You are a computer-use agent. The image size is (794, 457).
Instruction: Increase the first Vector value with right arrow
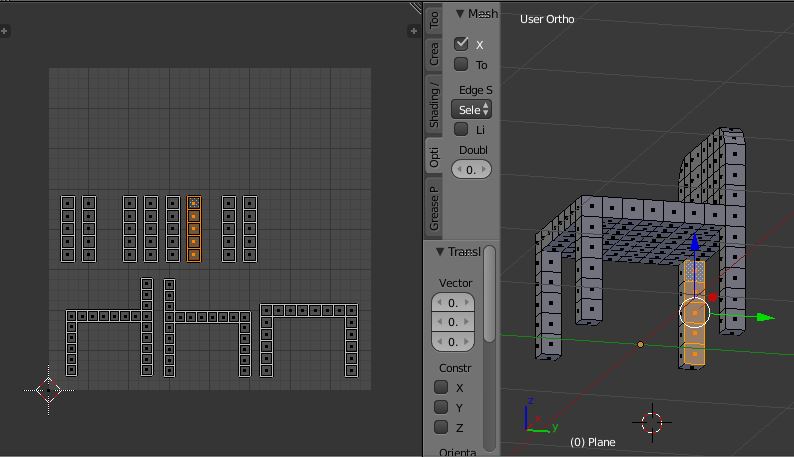[x=467, y=302]
